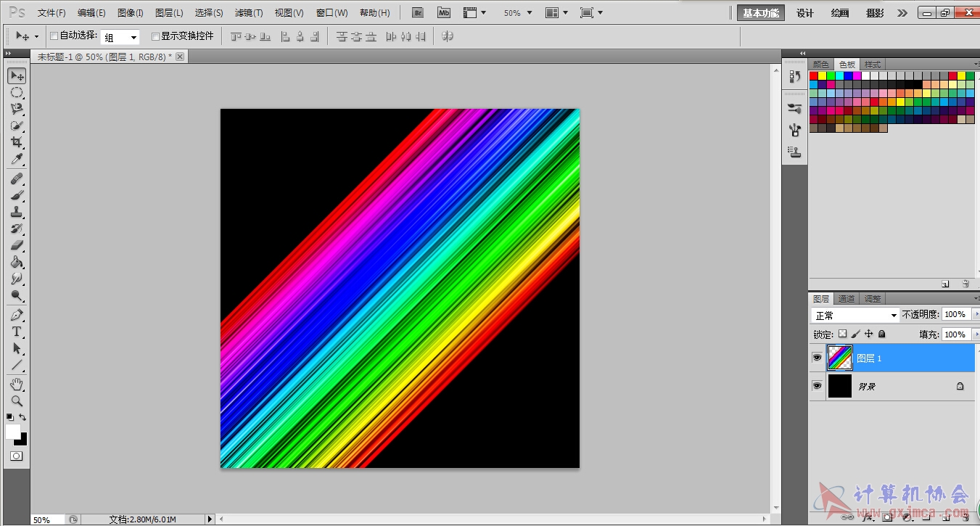Expand the status bar info arrow
This screenshot has width=980, height=526.
pyautogui.click(x=210, y=519)
